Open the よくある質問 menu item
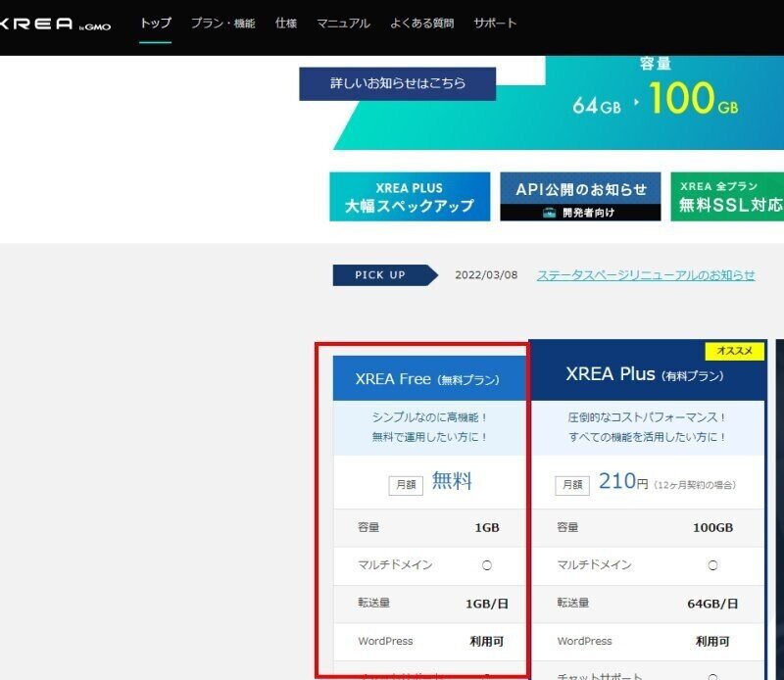 pyautogui.click(x=422, y=23)
